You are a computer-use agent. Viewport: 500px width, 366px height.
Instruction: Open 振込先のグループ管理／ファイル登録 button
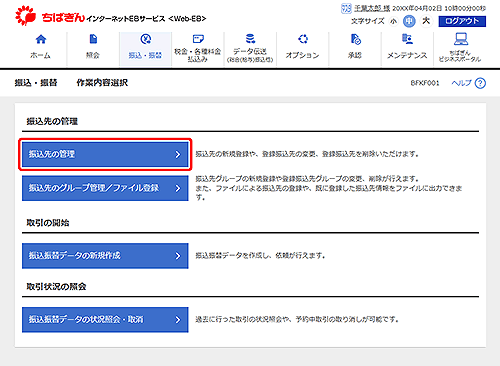tap(105, 188)
